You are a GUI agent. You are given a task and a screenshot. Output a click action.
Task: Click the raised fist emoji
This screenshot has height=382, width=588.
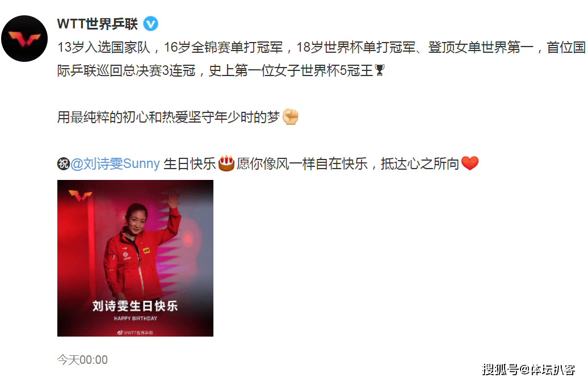pyautogui.click(x=290, y=116)
